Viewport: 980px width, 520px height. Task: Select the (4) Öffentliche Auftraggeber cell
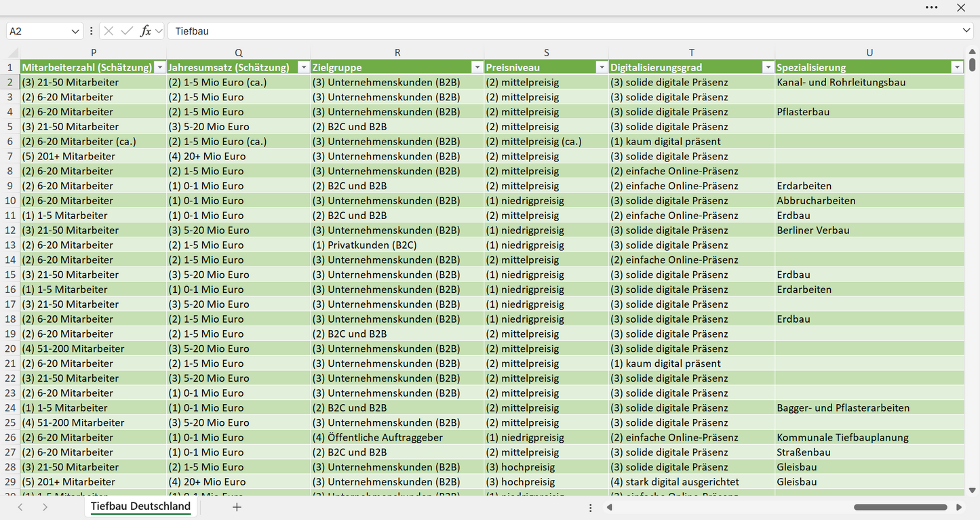click(x=397, y=437)
